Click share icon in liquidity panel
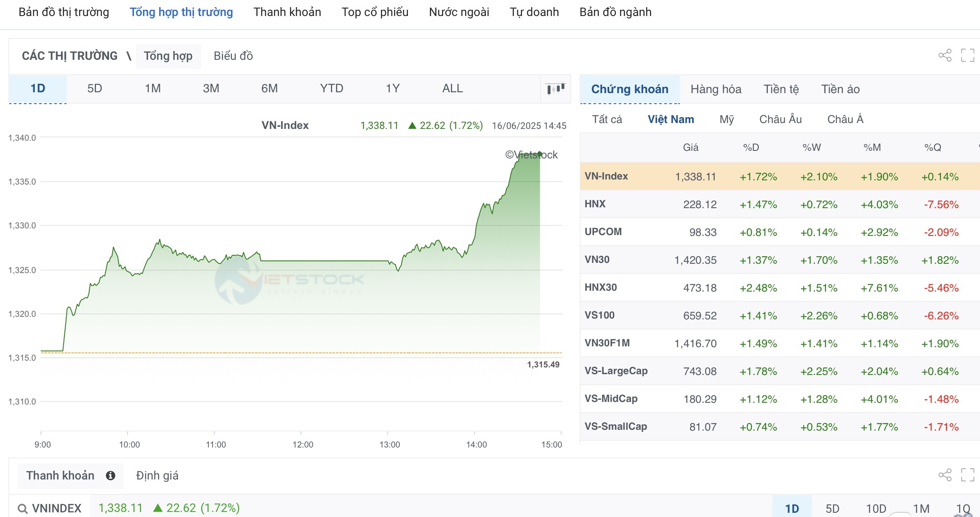Image resolution: width=980 pixels, height=517 pixels. pos(945,475)
